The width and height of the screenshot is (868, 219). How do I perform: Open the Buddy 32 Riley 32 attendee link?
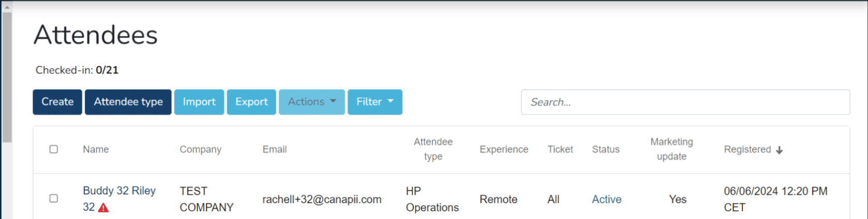coord(119,199)
